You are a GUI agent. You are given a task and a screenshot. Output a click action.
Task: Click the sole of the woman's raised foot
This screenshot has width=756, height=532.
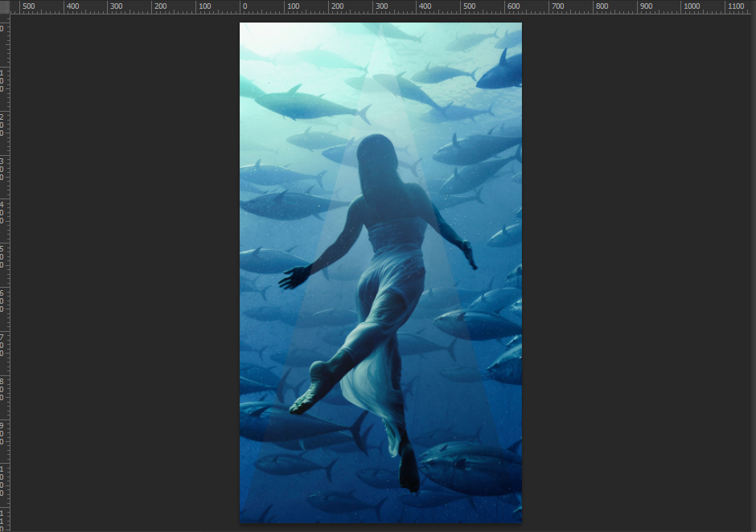click(311, 390)
